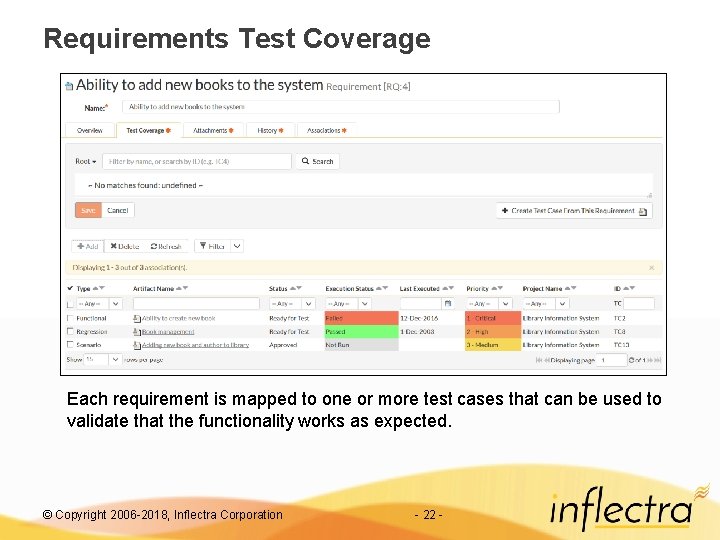This screenshot has height=540, width=720.
Task: Sort Project Name column arrows
Action: [570, 288]
